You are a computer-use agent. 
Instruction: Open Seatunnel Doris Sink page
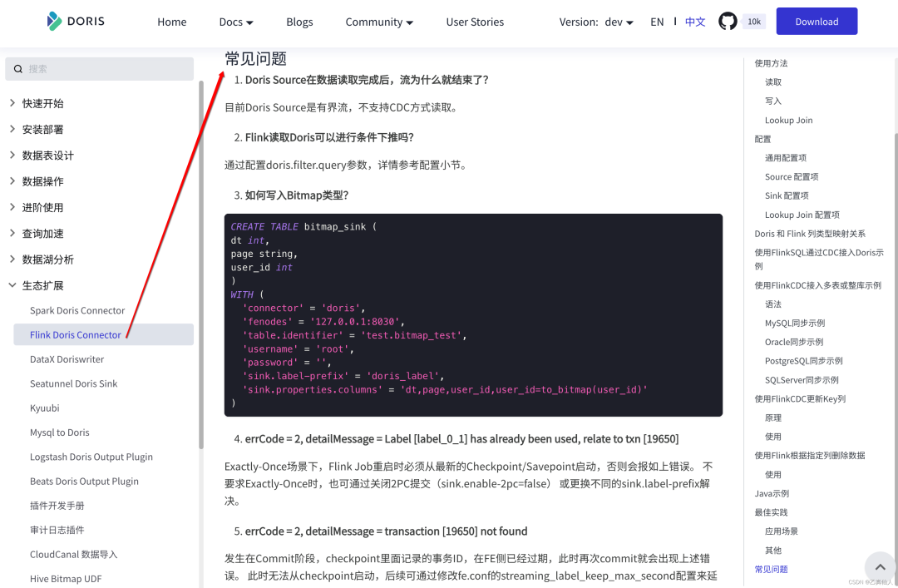73,383
